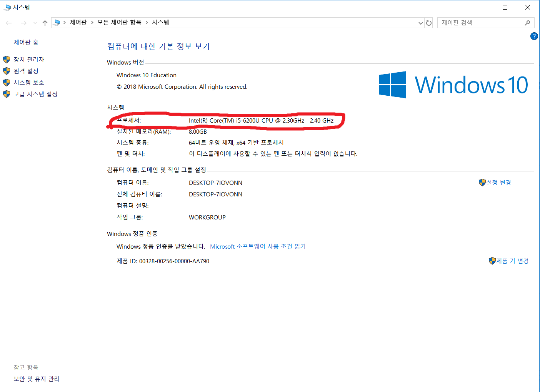
Task: Click 설정 변경 (Change settings) link
Action: coord(499,183)
